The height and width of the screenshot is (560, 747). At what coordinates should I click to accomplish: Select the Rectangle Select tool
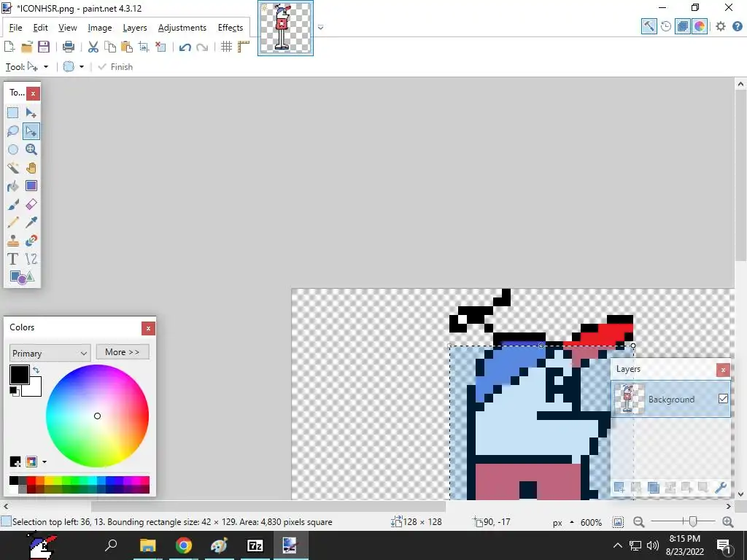click(x=13, y=113)
